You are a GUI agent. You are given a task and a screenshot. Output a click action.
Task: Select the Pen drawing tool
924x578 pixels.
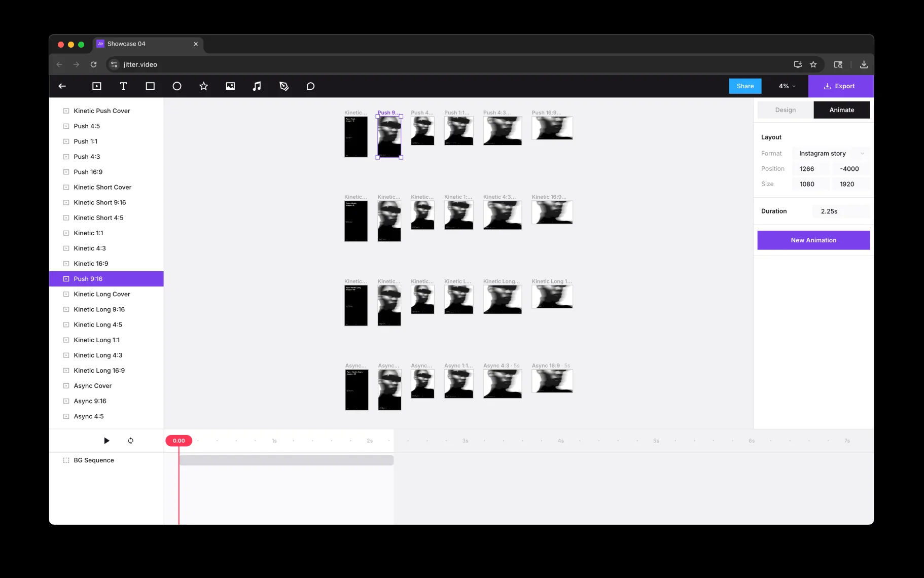click(284, 86)
